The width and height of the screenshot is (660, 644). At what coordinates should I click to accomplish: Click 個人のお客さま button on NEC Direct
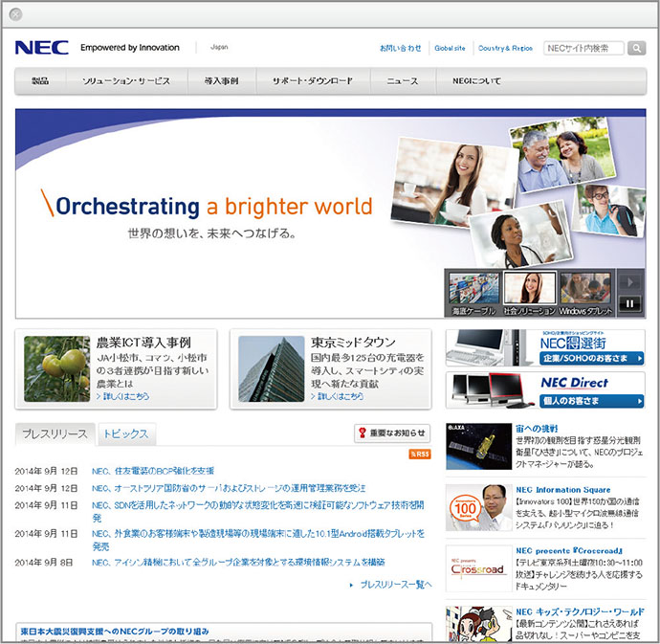pos(591,401)
